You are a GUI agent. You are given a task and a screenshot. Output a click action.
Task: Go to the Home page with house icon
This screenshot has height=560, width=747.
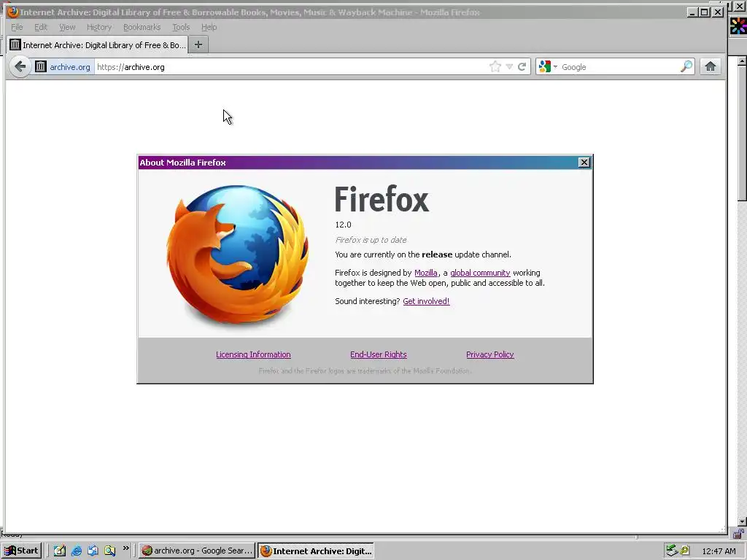tap(711, 66)
